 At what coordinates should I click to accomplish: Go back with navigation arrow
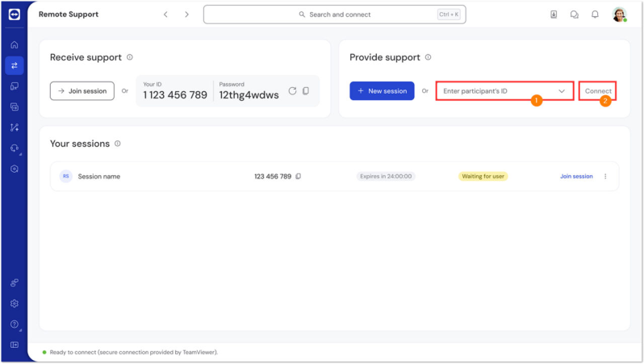click(x=165, y=15)
